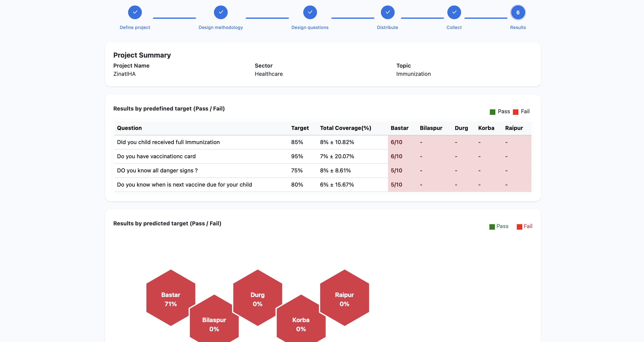Click the Raipur 0% hexagon
The width and height of the screenshot is (644, 342).
[344, 299]
